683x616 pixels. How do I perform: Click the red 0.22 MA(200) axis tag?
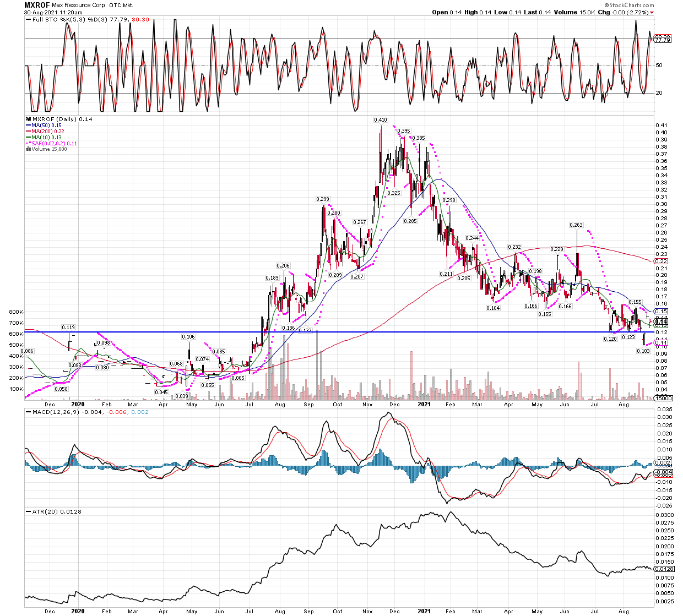(x=661, y=261)
